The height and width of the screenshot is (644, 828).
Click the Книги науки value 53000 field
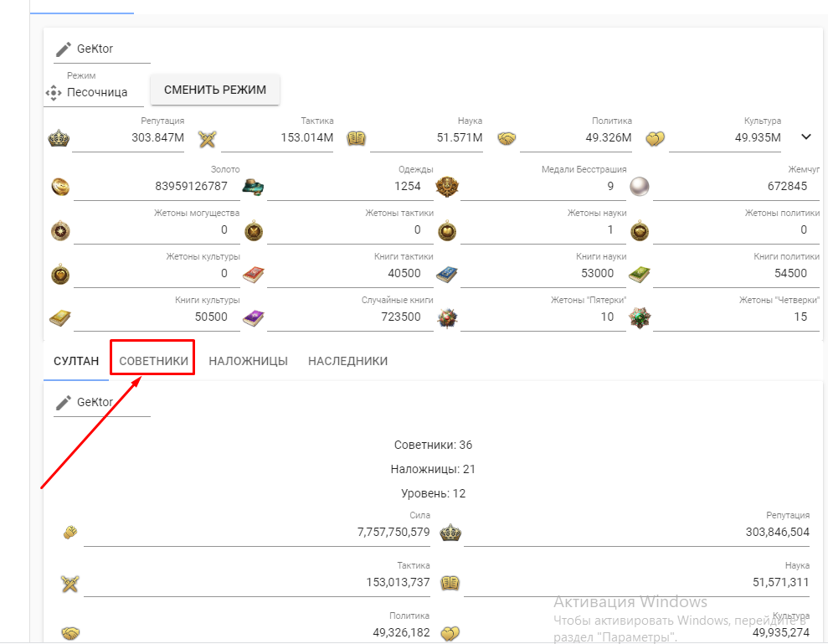click(x=543, y=273)
